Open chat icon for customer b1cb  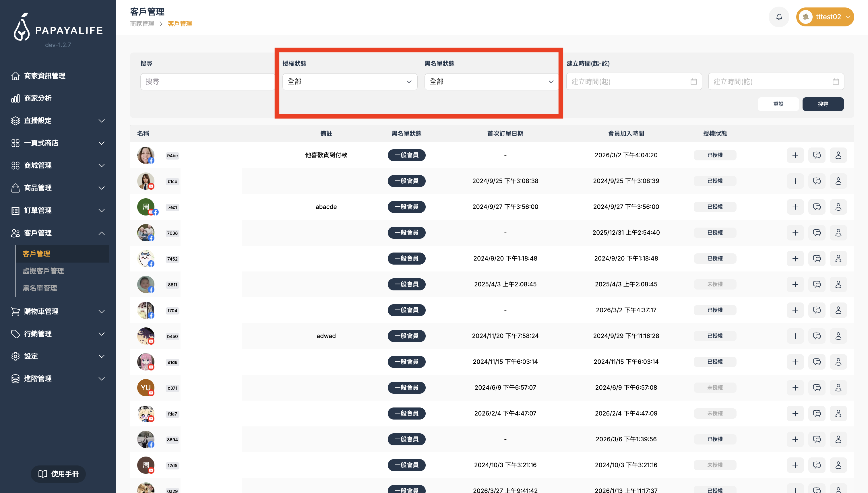coord(817,181)
